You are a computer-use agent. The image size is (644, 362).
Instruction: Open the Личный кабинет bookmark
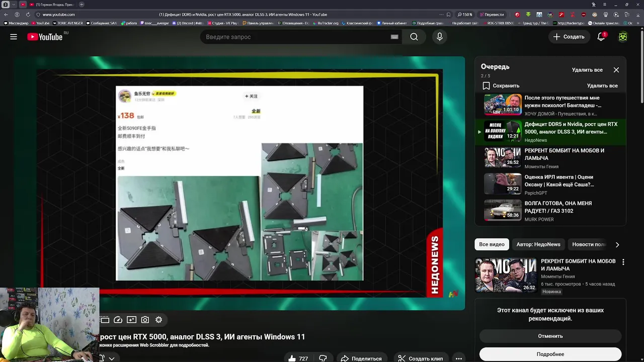pyautogui.click(x=391, y=23)
